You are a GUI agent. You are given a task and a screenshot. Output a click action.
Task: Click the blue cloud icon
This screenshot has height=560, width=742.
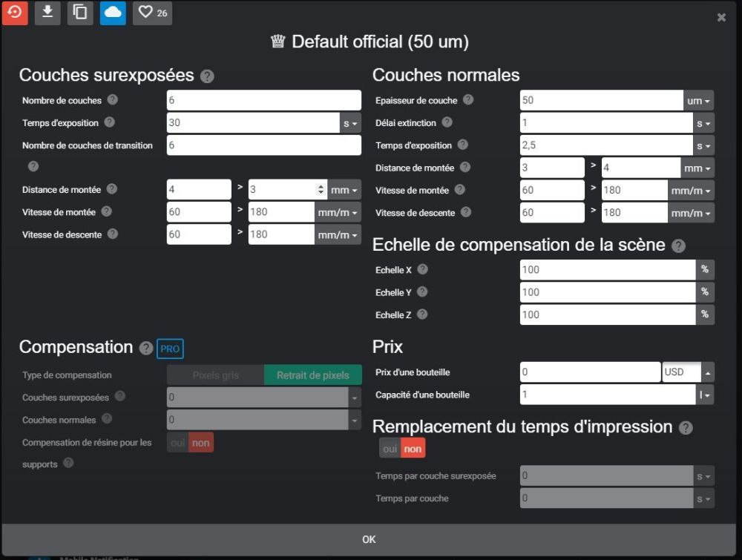pyautogui.click(x=113, y=13)
